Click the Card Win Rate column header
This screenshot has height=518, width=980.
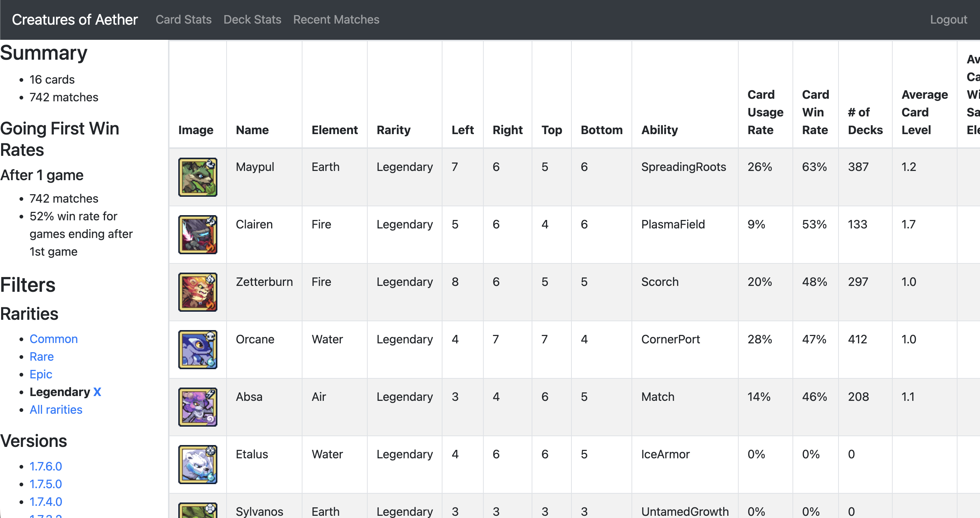coord(815,112)
